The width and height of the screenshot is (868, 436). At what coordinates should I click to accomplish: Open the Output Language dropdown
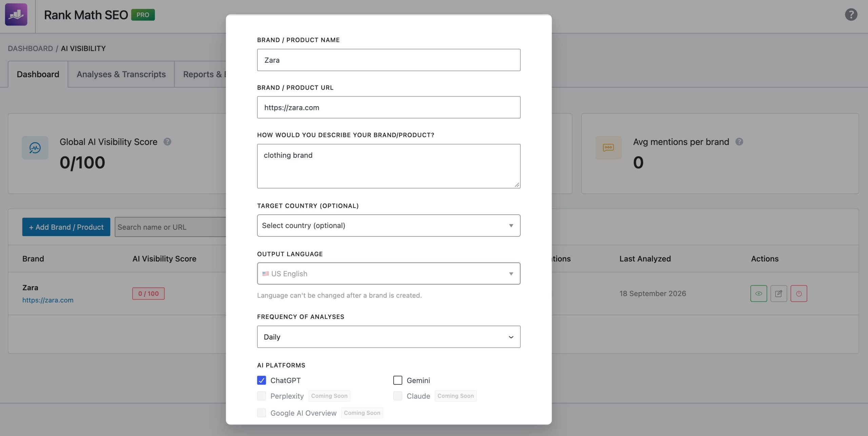[x=389, y=273]
